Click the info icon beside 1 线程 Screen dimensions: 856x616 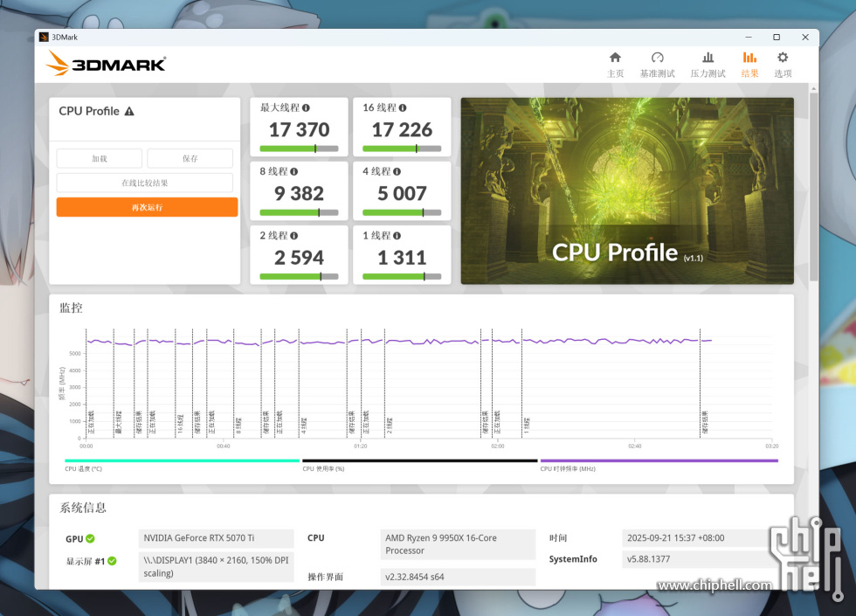397,236
